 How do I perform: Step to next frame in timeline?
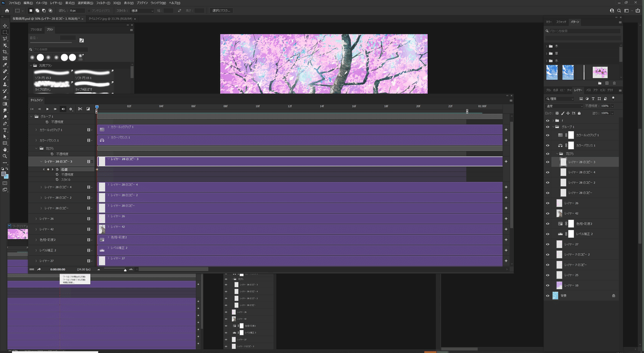point(55,109)
